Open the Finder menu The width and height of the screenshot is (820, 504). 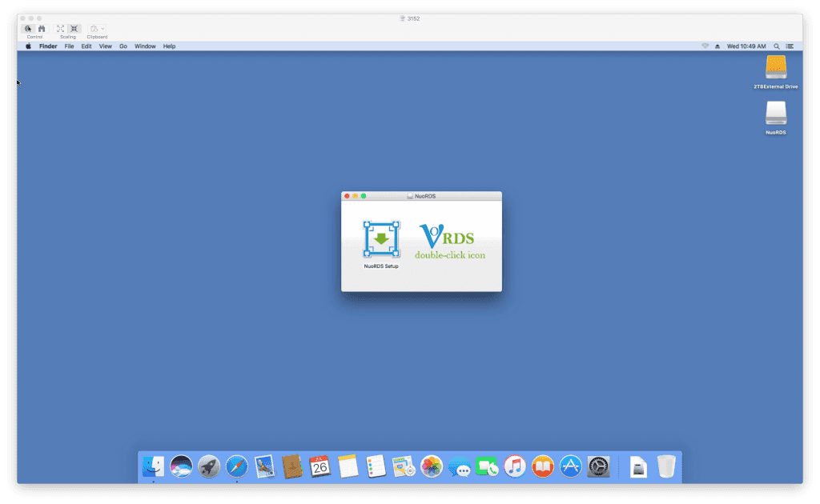coord(48,46)
